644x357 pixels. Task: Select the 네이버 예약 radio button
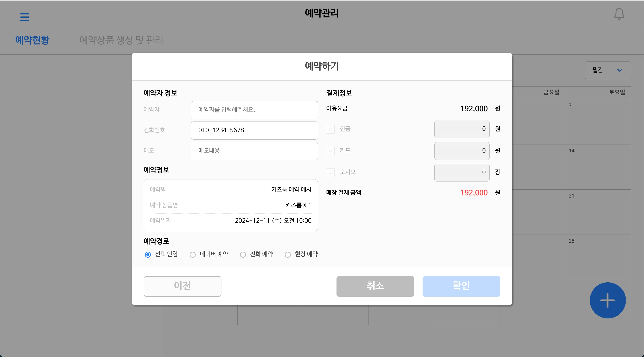[x=192, y=254]
